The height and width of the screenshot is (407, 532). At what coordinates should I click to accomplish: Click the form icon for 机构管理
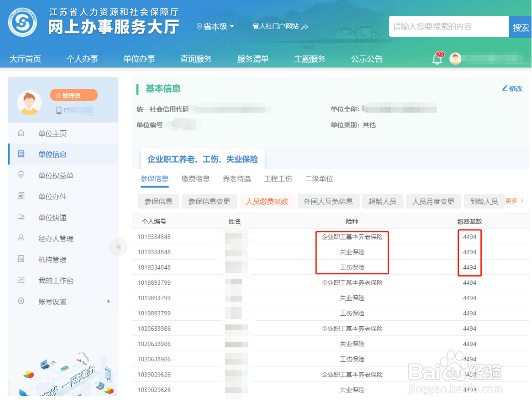[21, 259]
